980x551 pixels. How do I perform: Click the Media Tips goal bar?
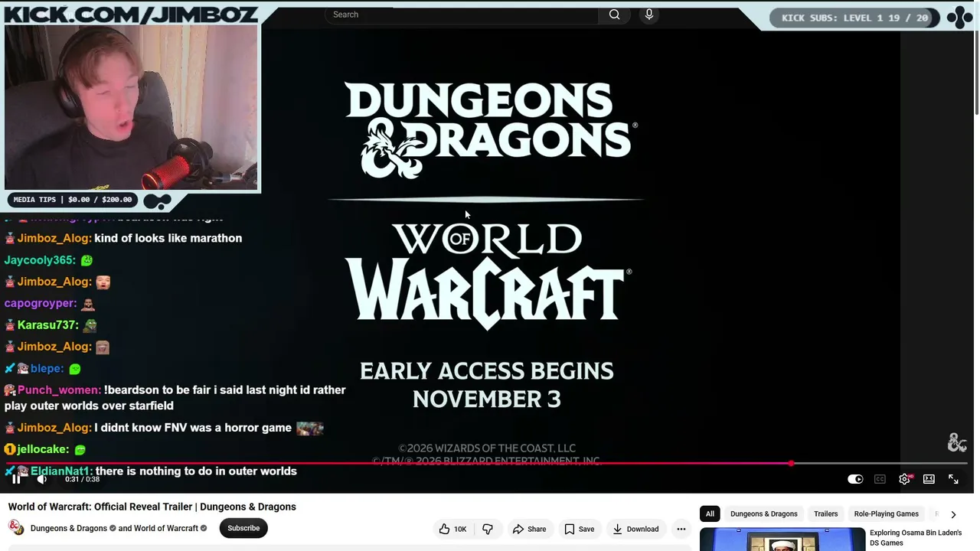click(x=73, y=200)
